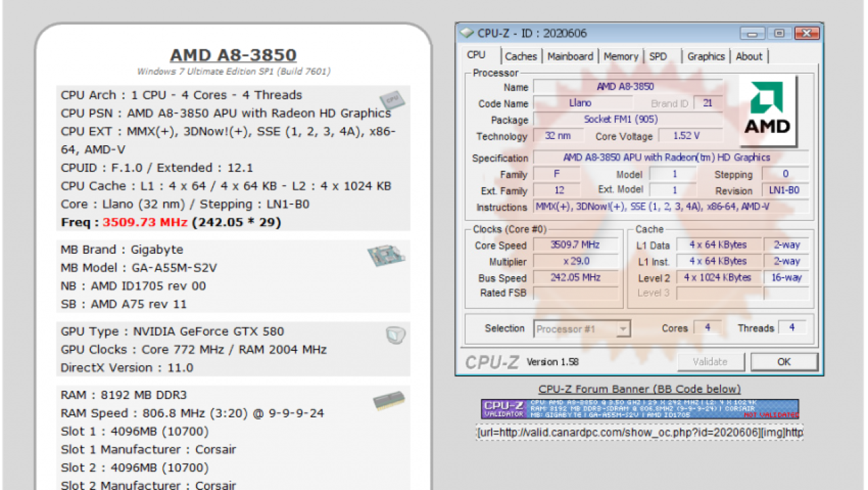The image size is (868, 490).
Task: Switch to the Mainboard tab
Action: pos(570,56)
